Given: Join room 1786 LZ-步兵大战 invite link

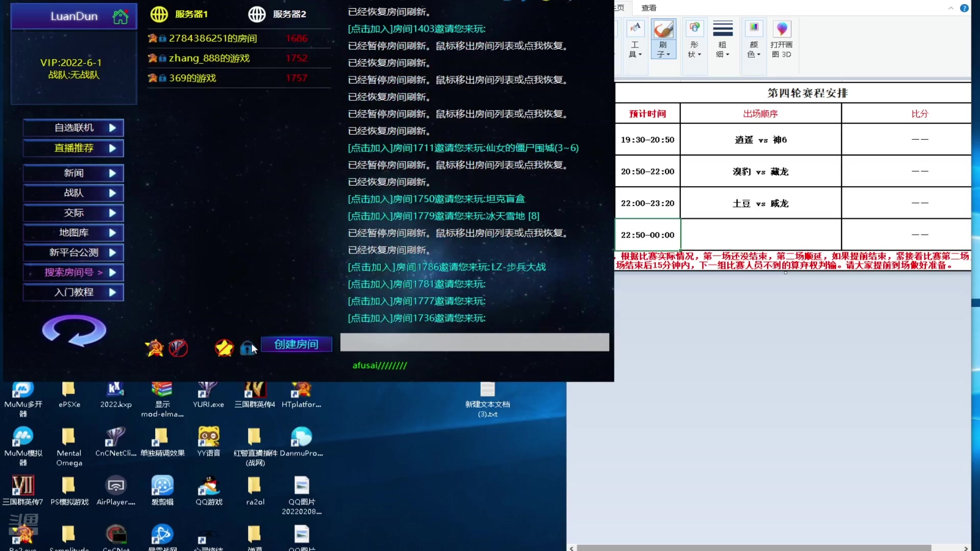Looking at the screenshot, I should pos(447,267).
